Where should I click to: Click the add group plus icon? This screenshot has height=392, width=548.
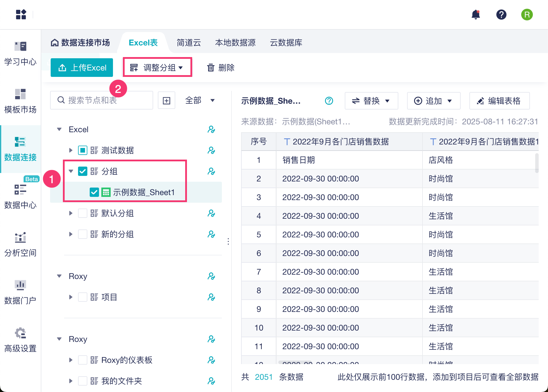[167, 100]
